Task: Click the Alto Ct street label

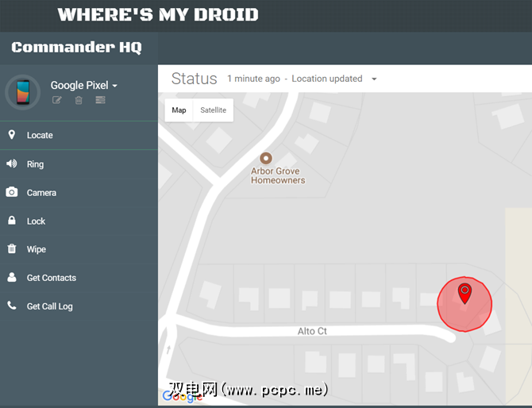Action: coord(312,331)
